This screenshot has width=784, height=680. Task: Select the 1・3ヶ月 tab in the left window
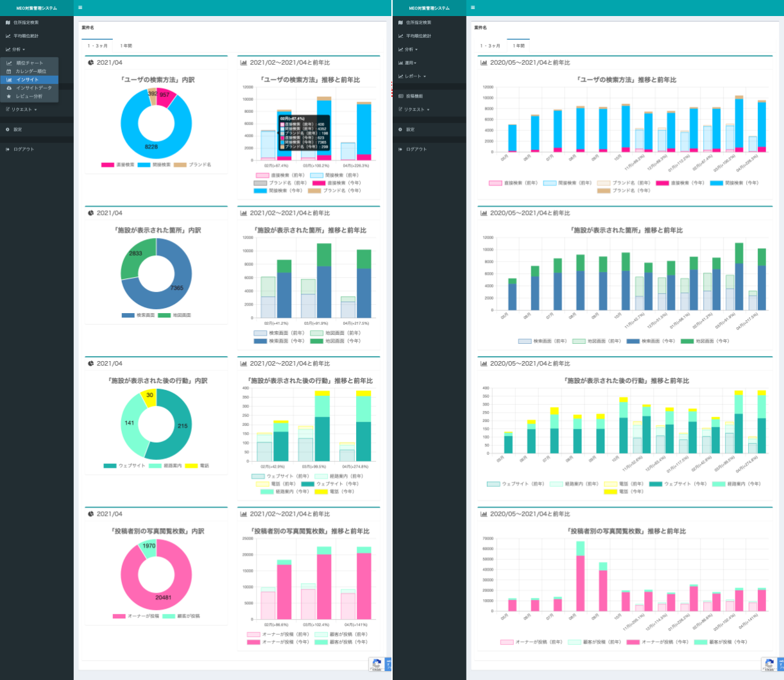(98, 46)
